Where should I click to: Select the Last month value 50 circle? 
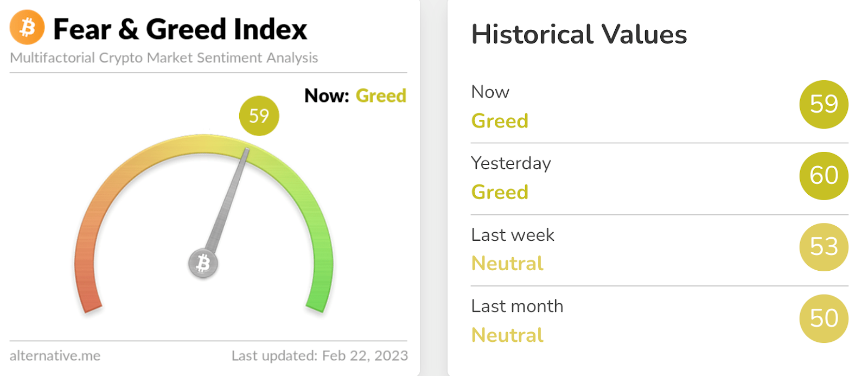click(x=824, y=318)
